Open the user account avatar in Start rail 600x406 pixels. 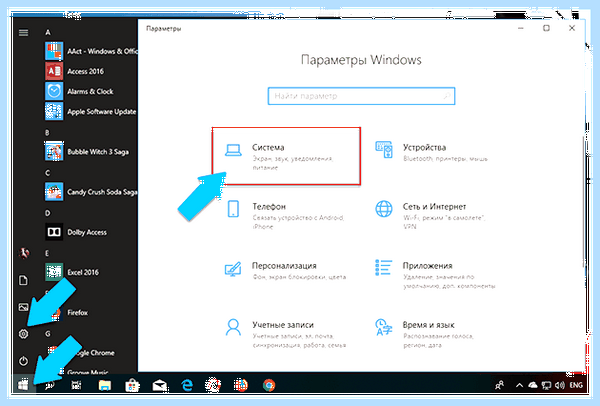coord(24,253)
